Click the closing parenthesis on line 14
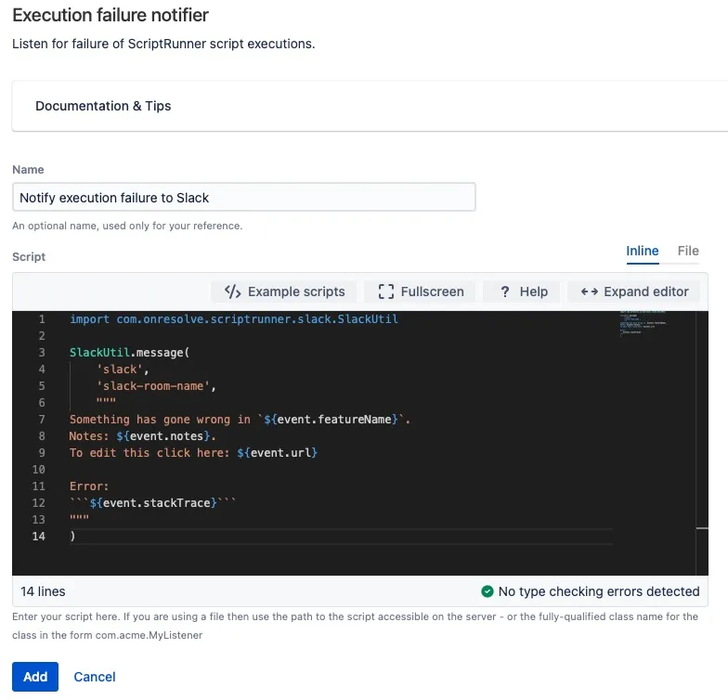This screenshot has width=728, height=700. point(72,537)
